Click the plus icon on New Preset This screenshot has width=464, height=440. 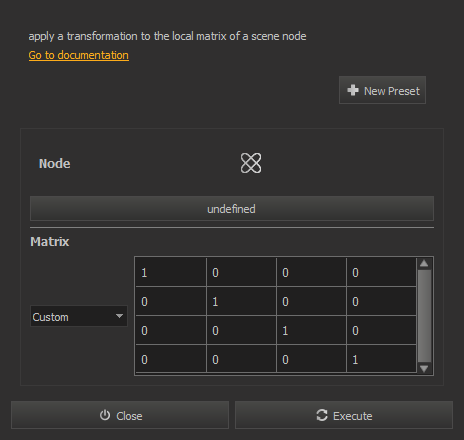click(x=353, y=90)
